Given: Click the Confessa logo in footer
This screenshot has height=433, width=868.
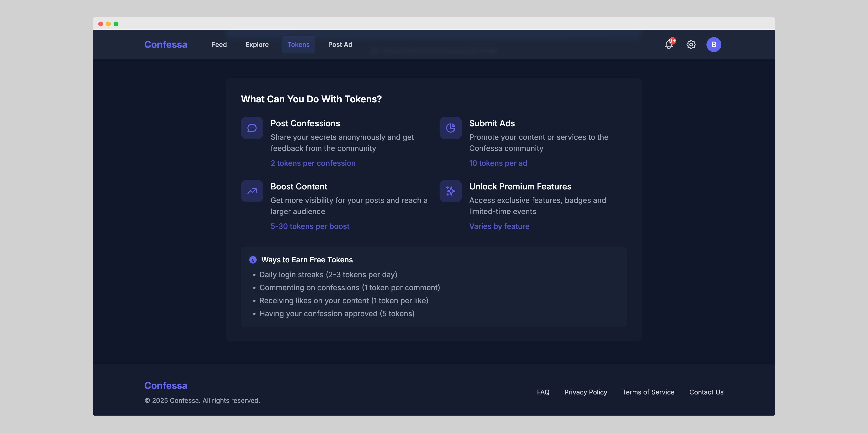Looking at the screenshot, I should (x=165, y=385).
